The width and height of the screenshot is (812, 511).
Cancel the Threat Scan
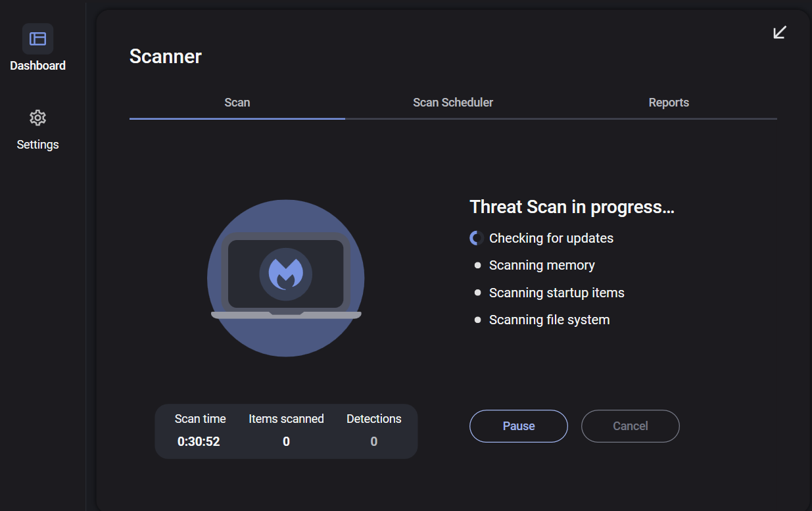click(x=631, y=426)
